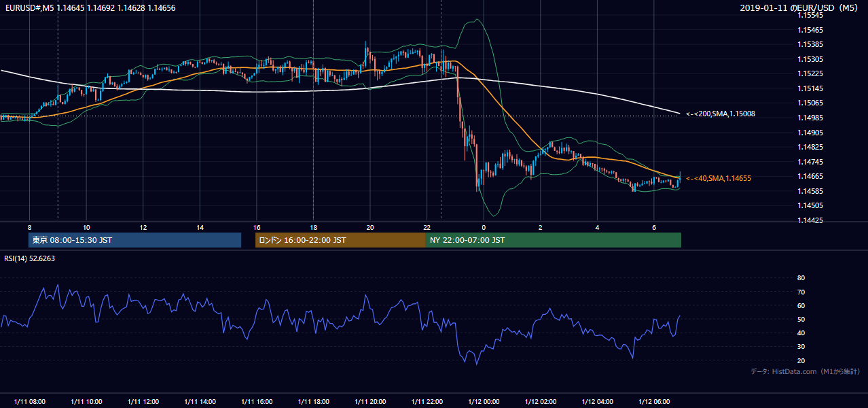Select the 東京 08:00-15:30 JST session bar
Screen dimensions: 868x408
(134, 240)
